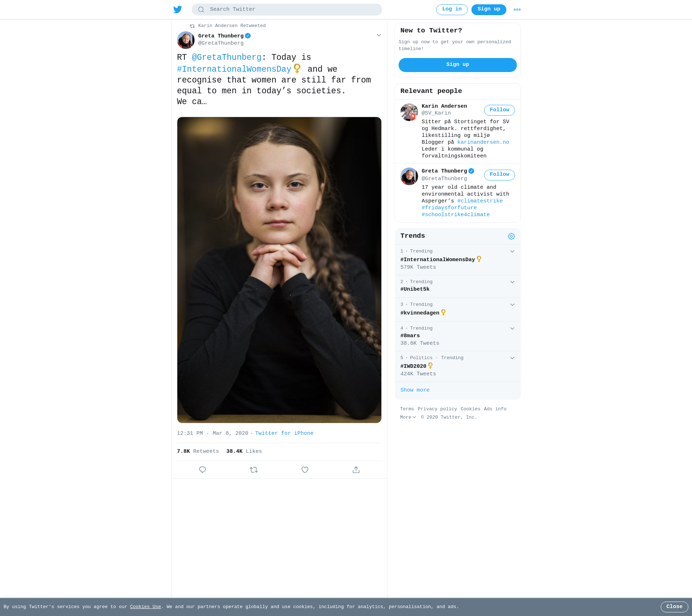Image resolution: width=692 pixels, height=616 pixels.
Task: Click the reply speech bubble icon
Action: (203, 470)
